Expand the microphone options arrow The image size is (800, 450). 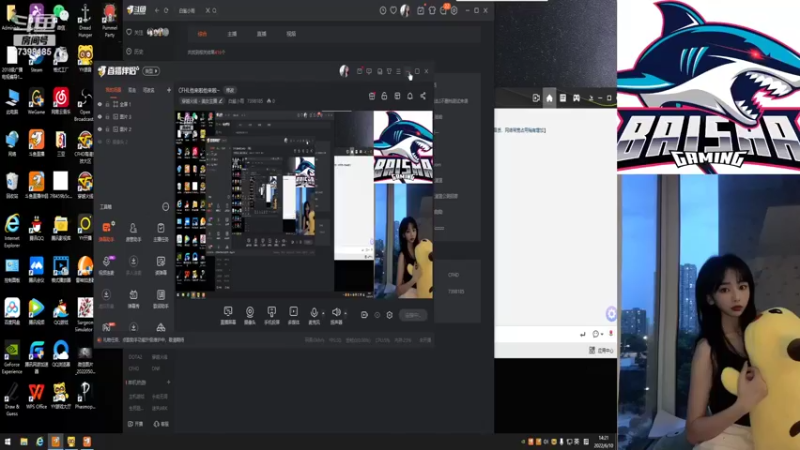(323, 313)
